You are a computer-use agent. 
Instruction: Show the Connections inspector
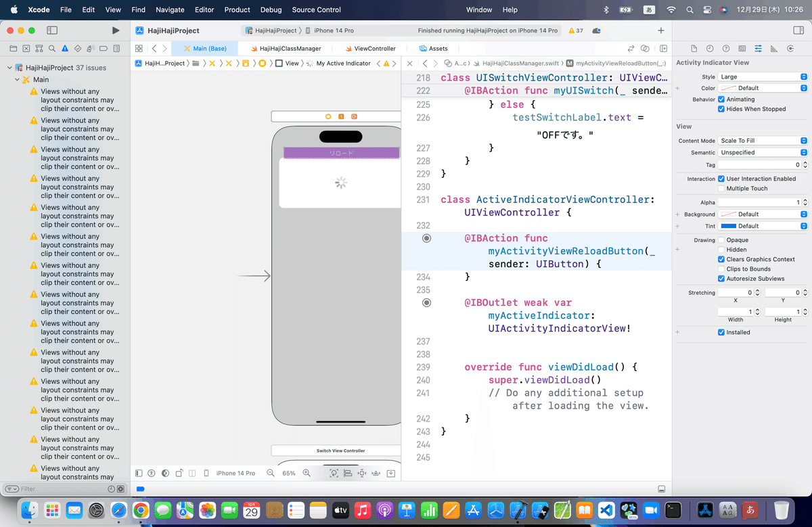pos(790,49)
